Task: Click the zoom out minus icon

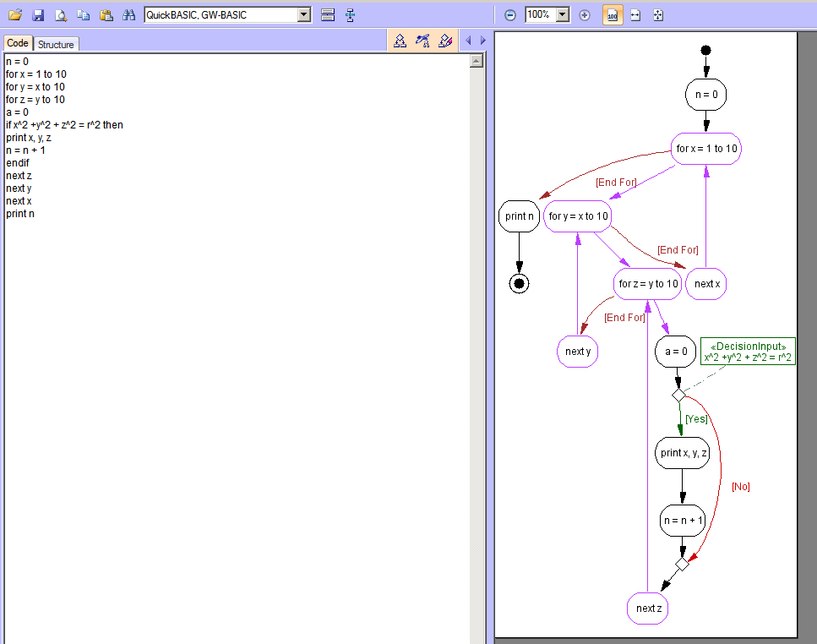Action: [509, 15]
